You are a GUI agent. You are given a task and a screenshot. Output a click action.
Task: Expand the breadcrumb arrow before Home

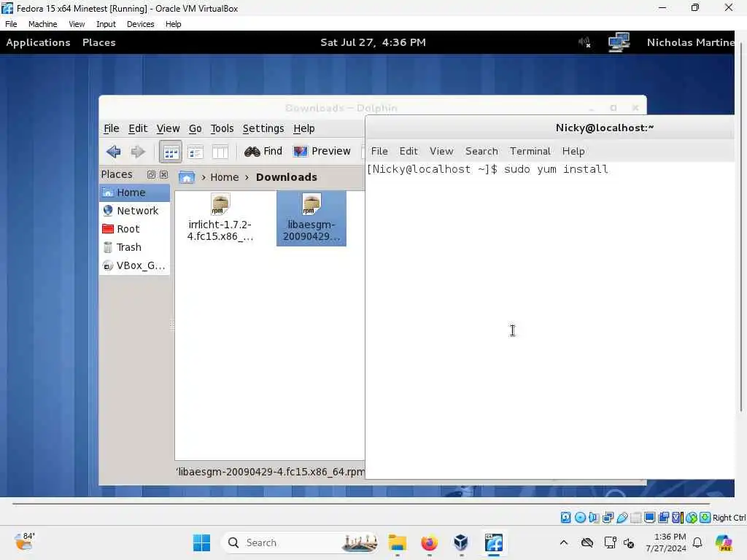(x=204, y=178)
